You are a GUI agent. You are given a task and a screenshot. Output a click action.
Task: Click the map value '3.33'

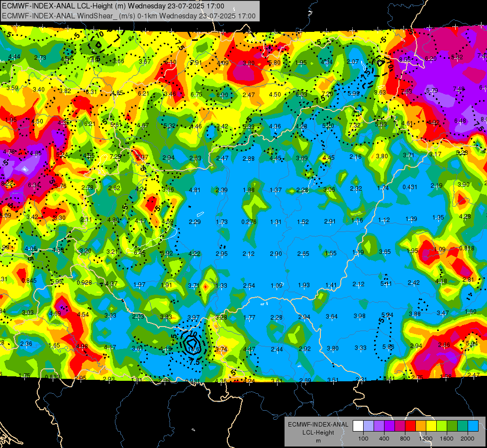(360, 347)
